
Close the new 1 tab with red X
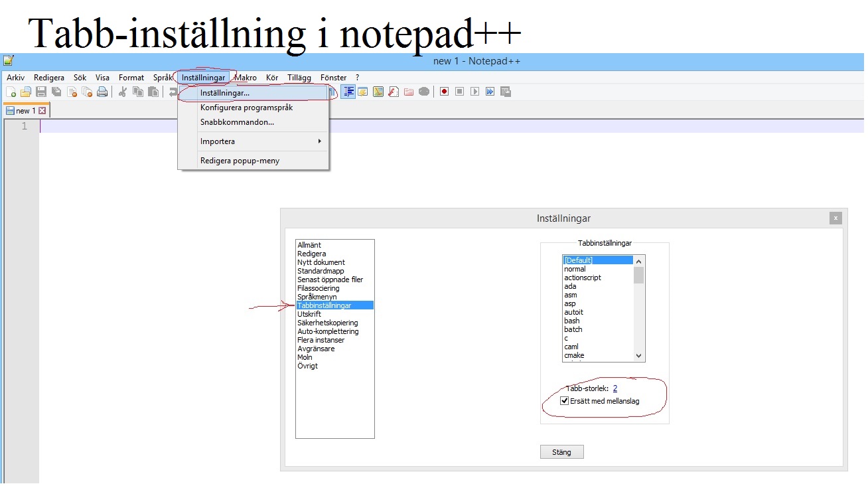pos(42,111)
